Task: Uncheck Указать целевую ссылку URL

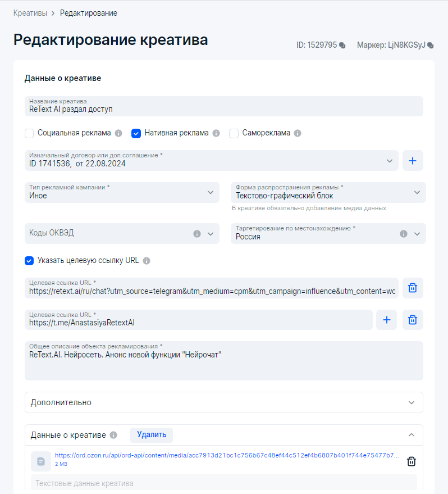Action: tap(29, 261)
